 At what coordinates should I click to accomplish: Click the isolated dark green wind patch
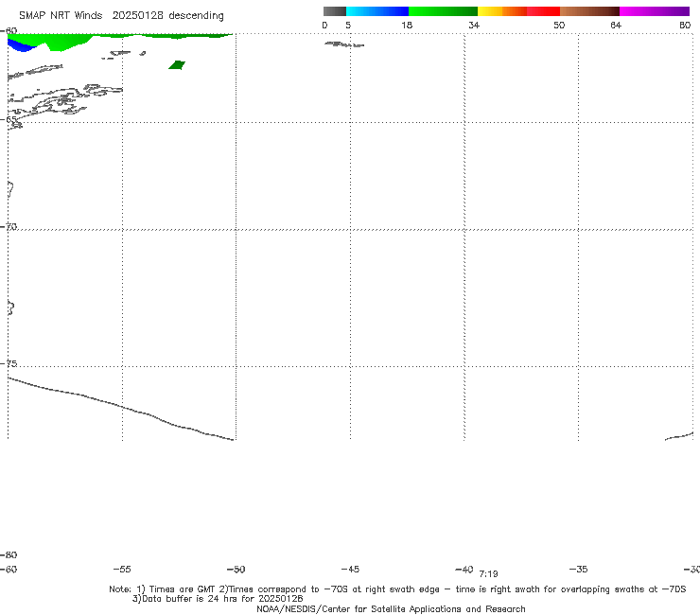click(x=177, y=65)
